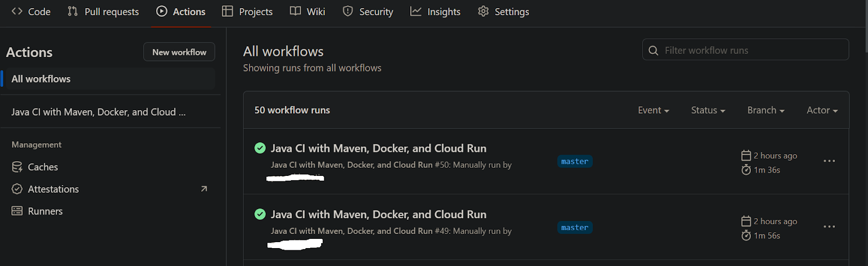Select the Actions tab
The width and height of the screenshot is (868, 266).
click(181, 11)
